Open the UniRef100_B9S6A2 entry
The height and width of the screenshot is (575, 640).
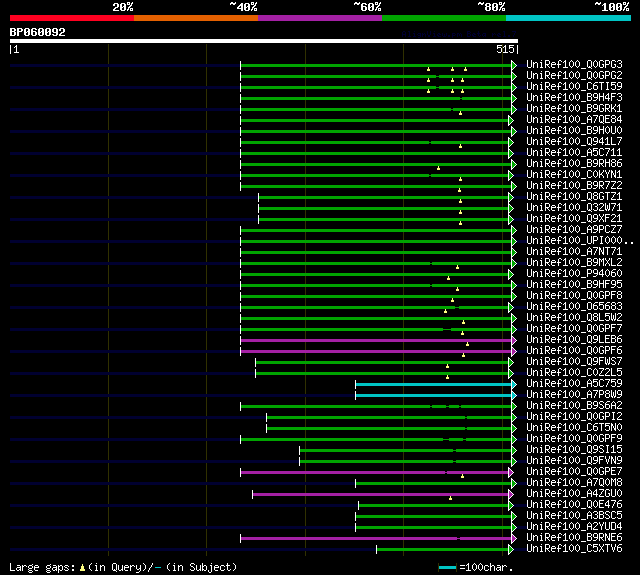point(574,406)
